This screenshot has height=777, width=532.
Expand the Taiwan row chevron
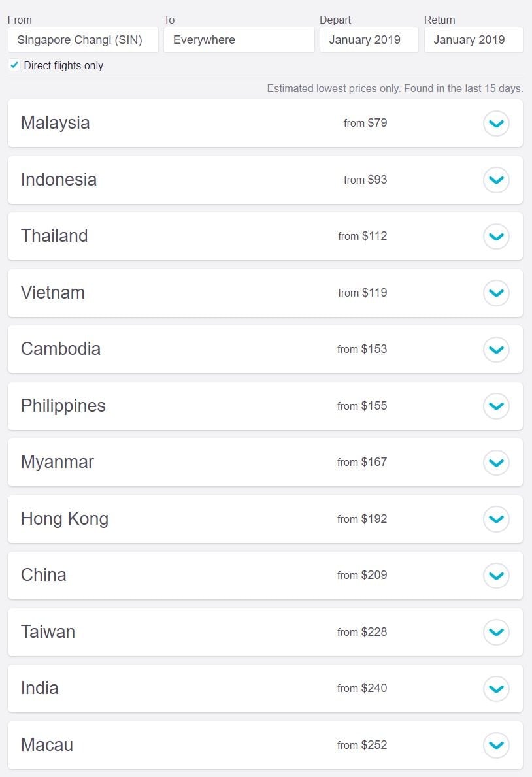coord(496,632)
